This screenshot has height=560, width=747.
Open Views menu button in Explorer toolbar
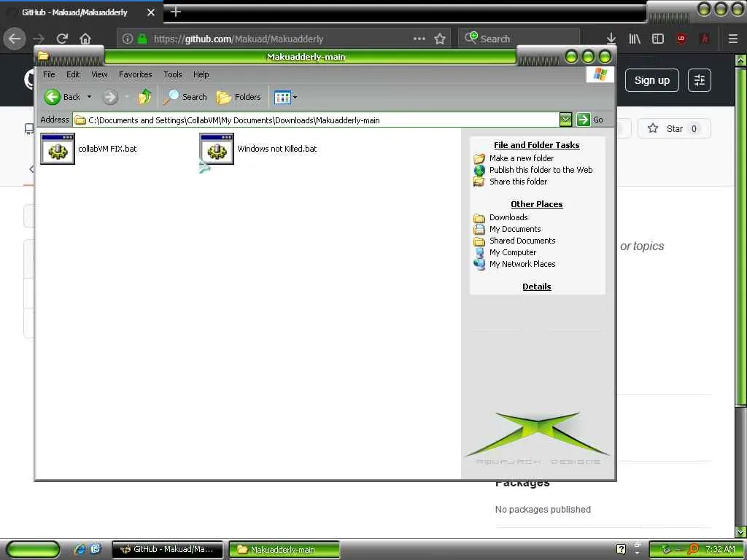coord(285,97)
